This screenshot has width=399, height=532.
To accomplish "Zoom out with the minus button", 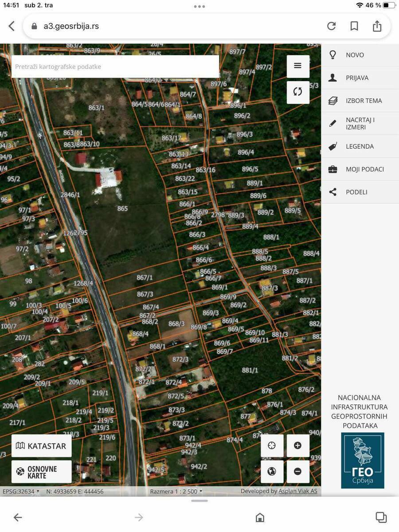I will [297, 471].
